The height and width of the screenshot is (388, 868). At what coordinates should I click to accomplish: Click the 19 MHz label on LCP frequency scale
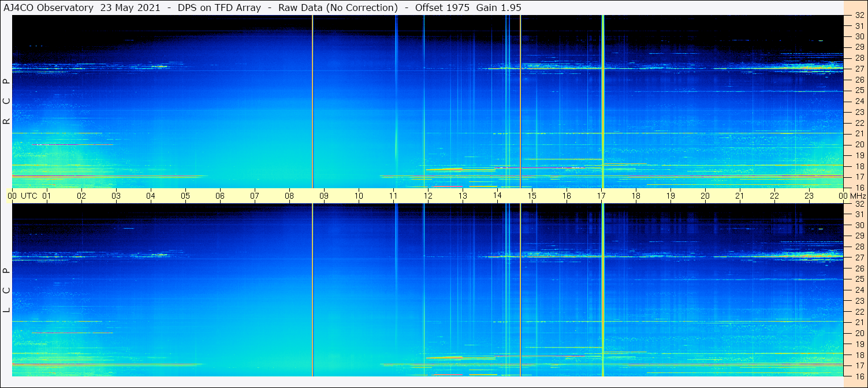(859, 344)
